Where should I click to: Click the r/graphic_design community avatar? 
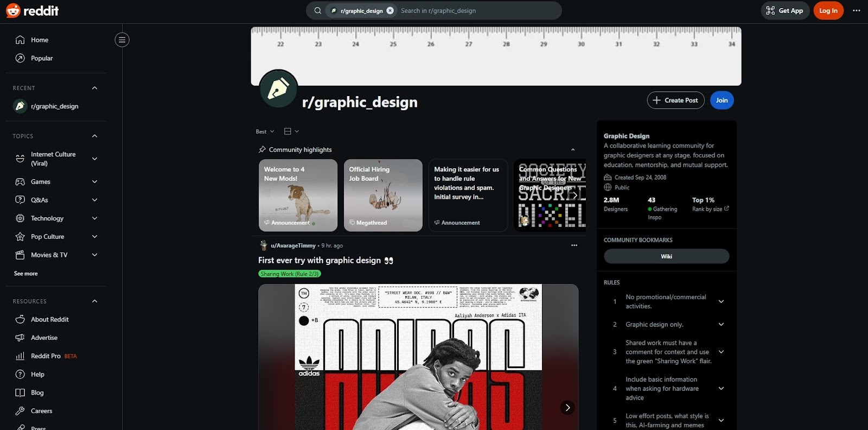278,88
